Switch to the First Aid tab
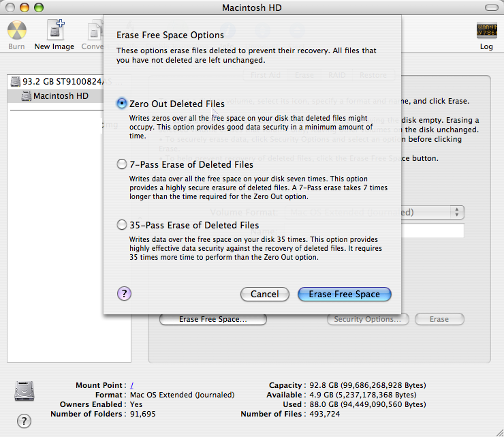This screenshot has height=437, width=504. pos(266,75)
